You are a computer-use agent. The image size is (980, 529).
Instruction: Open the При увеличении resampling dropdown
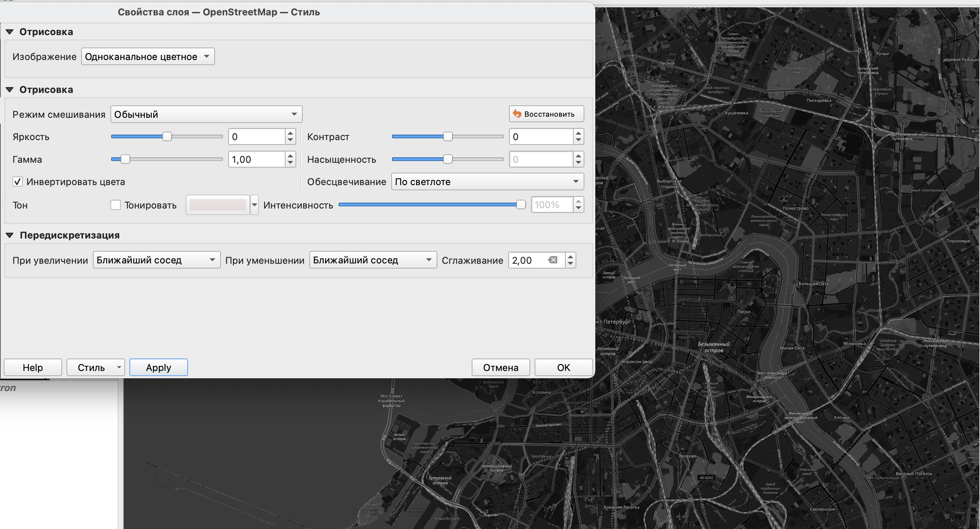157,260
